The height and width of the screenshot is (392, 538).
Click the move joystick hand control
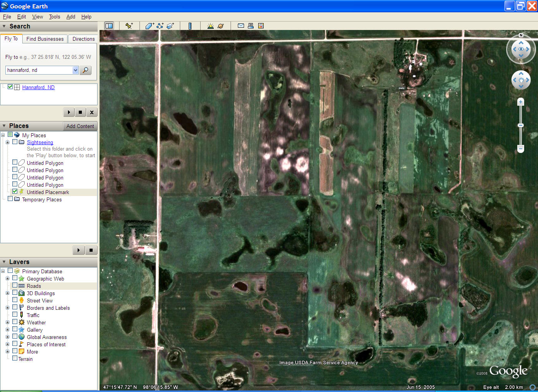[x=521, y=80]
